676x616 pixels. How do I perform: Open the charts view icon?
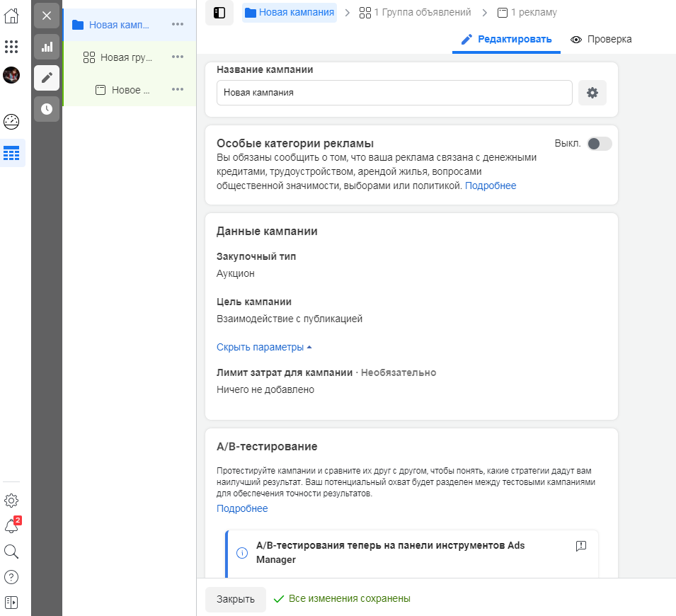pos(47,47)
